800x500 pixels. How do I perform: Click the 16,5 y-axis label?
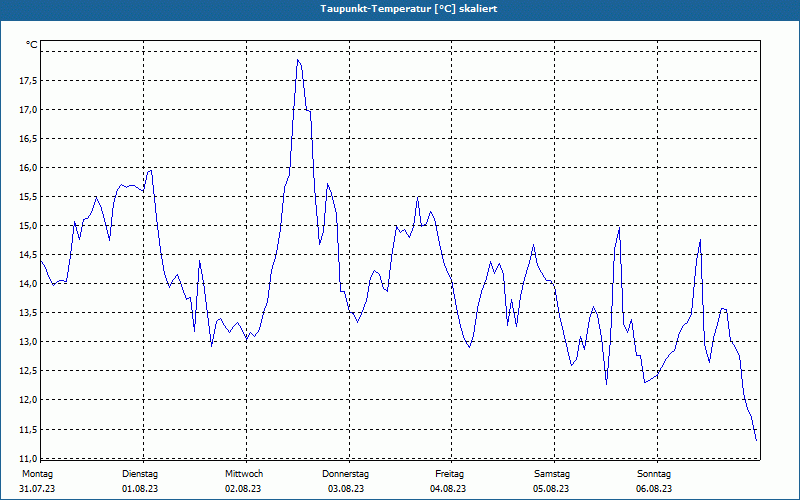pos(29,139)
